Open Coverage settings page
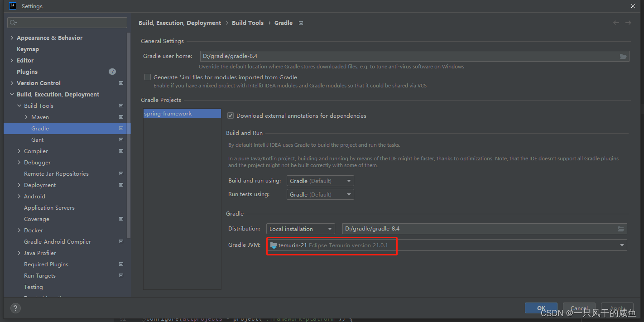The image size is (644, 322). pos(37,219)
